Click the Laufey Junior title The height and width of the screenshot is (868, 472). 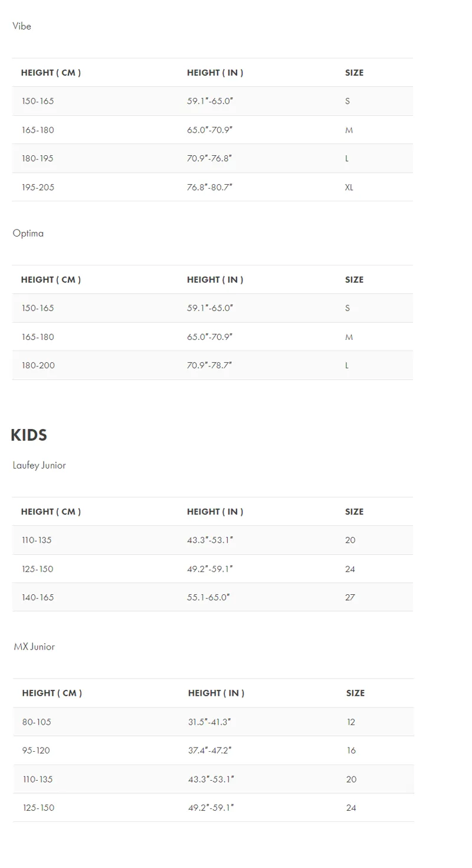(39, 466)
